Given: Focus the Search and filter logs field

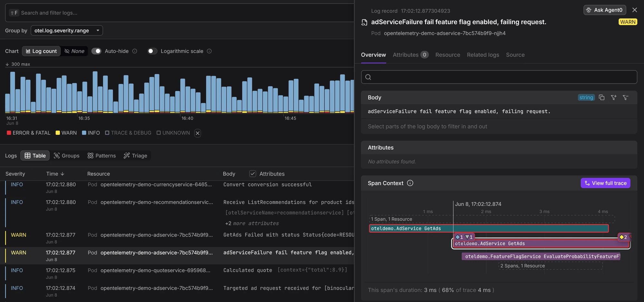Looking at the screenshot, I should click(180, 13).
